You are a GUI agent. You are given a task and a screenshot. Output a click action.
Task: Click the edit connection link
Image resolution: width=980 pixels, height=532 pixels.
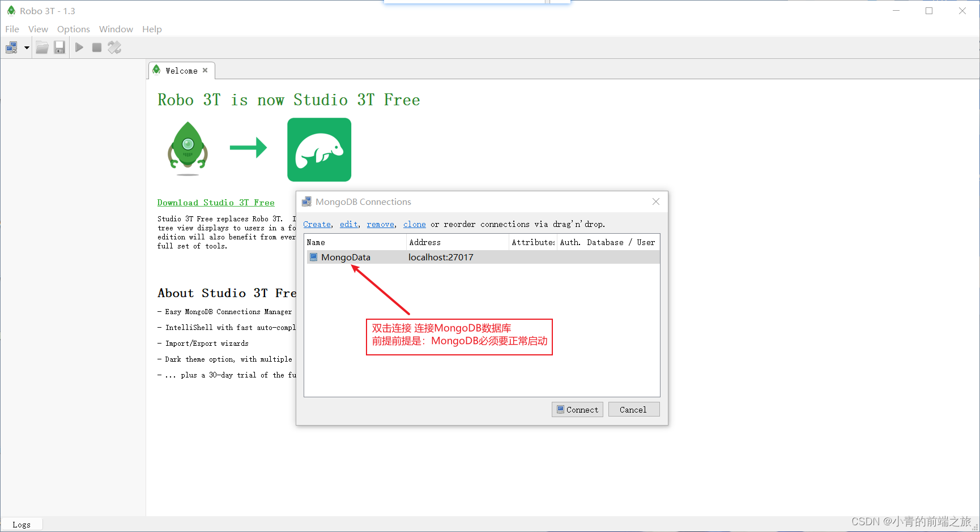click(x=348, y=224)
